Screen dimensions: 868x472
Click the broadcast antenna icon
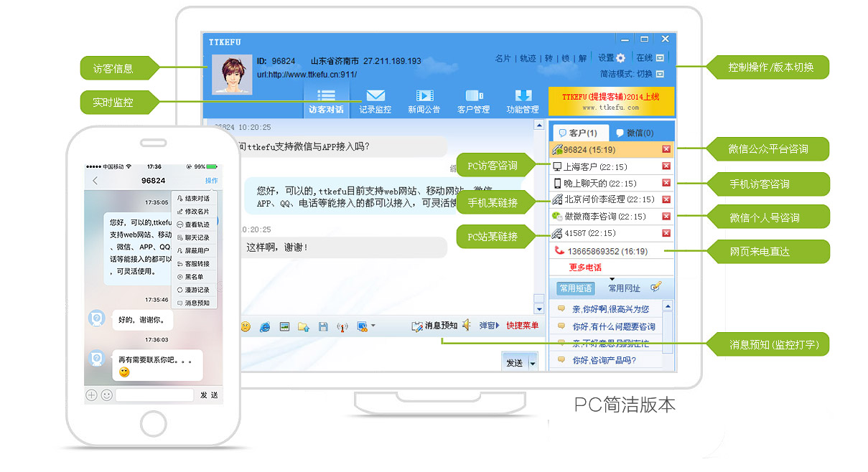(342, 326)
